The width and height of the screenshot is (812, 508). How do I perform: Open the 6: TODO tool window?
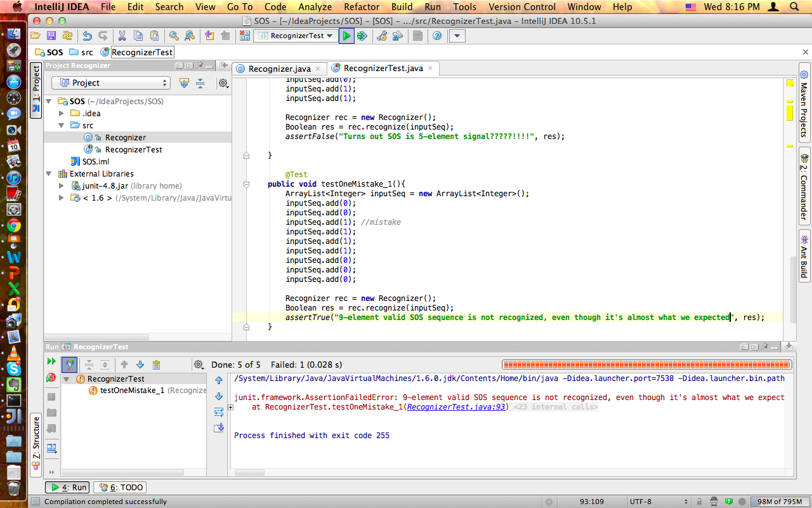pos(121,488)
